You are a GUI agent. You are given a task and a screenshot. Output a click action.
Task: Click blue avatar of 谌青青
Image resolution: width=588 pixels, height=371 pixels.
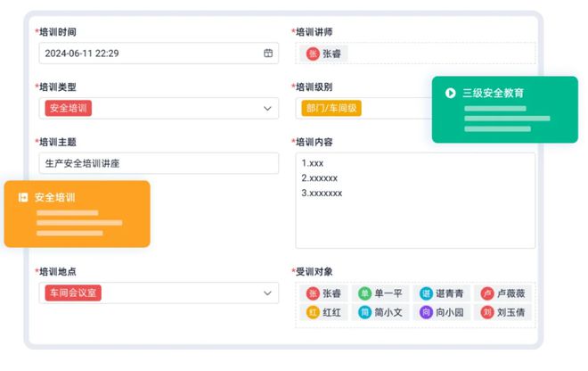pyautogui.click(x=426, y=293)
